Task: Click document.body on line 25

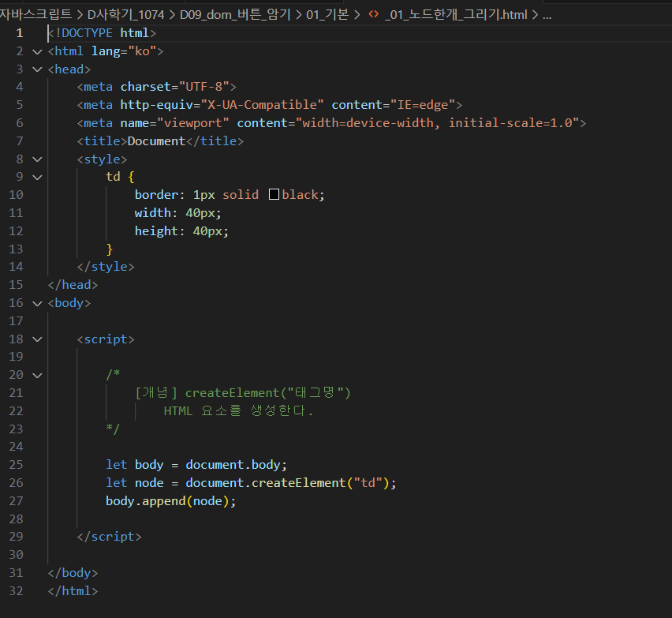Action: (x=233, y=465)
